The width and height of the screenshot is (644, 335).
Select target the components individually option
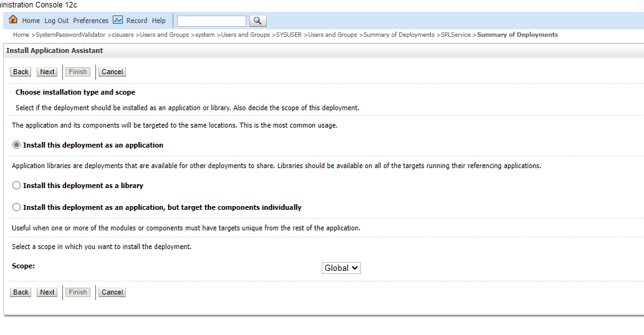pyautogui.click(x=16, y=207)
